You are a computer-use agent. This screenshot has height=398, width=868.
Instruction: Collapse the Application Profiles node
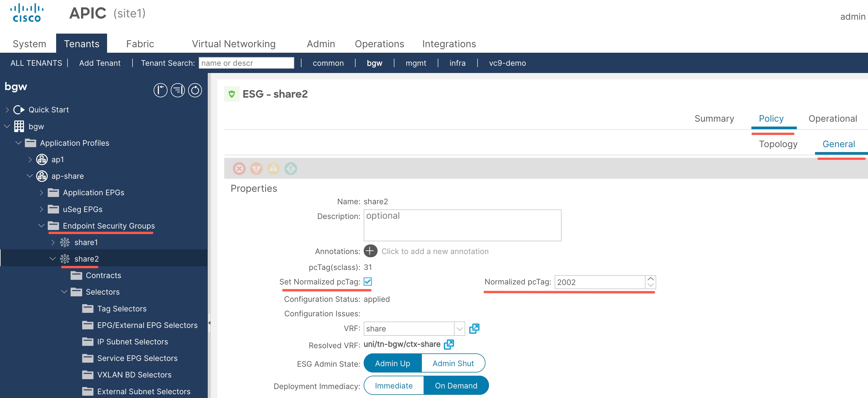(x=19, y=143)
